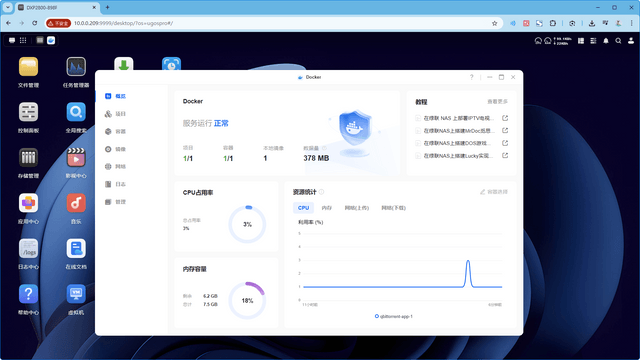Launch 影视中心 video center from the desktop
This screenshot has width=640, height=360.
[76, 158]
